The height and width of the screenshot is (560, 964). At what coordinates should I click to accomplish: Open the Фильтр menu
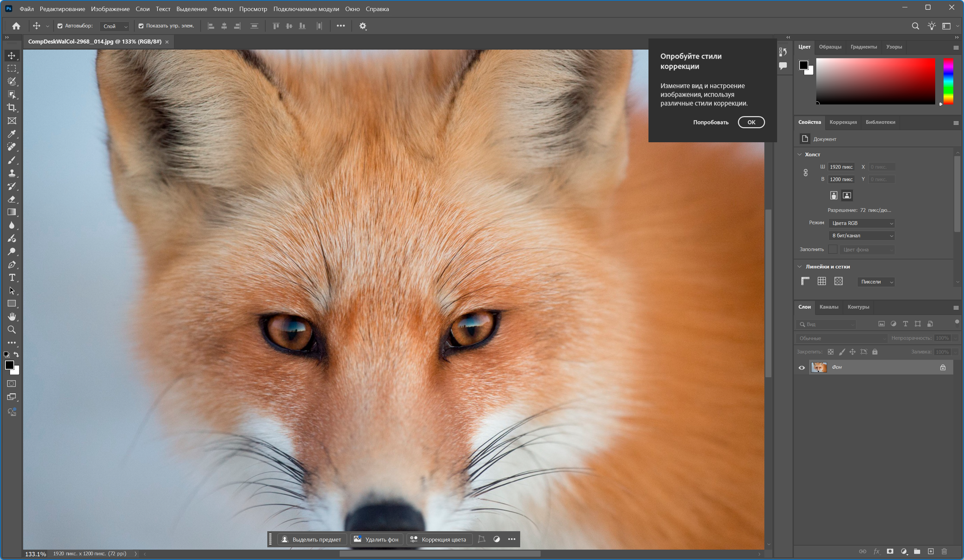pyautogui.click(x=223, y=9)
